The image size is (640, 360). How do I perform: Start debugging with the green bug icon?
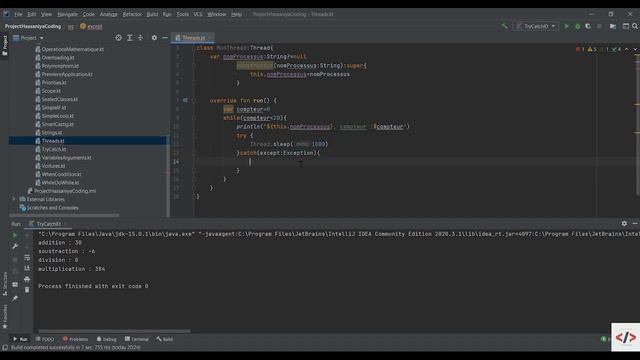pos(578,26)
